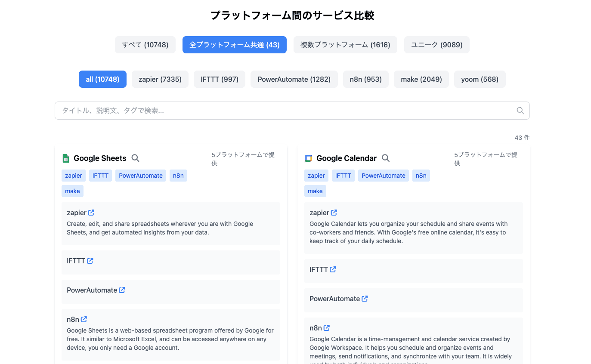Choose the all (10748) platform filter
This screenshot has width=591, height=364.
[102, 79]
